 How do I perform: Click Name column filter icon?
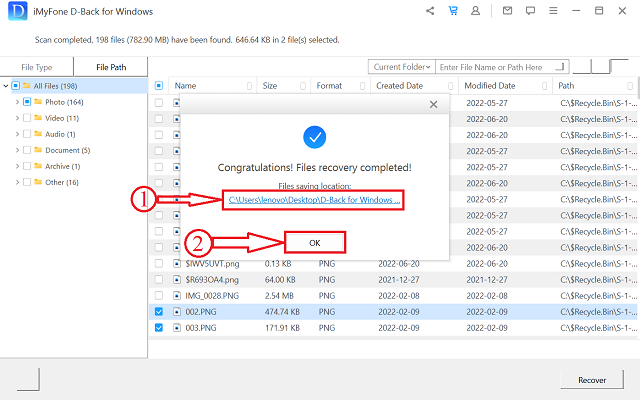pyautogui.click(x=249, y=86)
